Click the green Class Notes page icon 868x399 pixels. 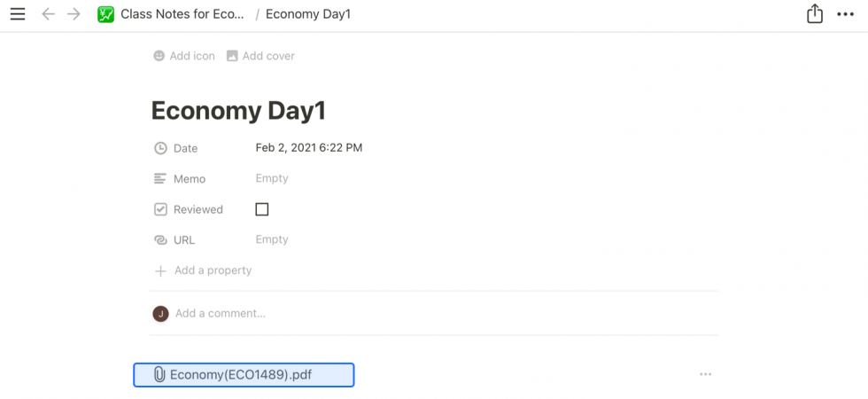106,14
